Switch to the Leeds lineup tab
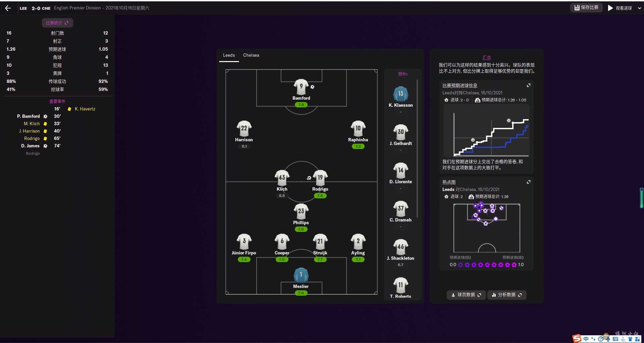 229,55
